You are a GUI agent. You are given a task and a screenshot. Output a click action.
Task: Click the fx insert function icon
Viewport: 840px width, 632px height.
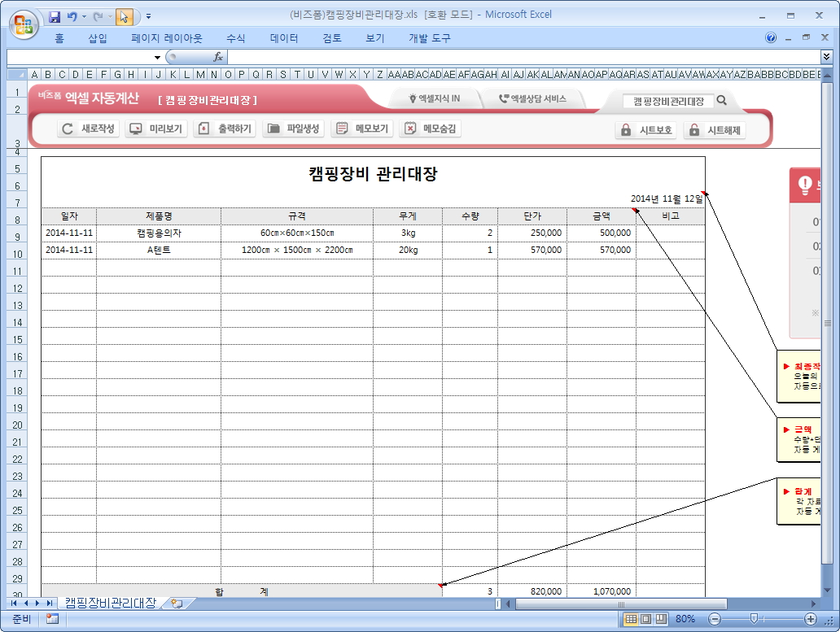218,57
